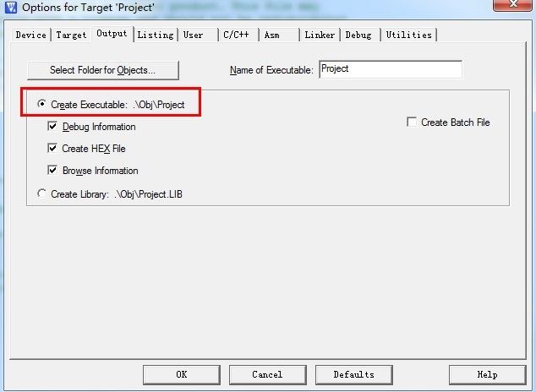Viewport: 536px width, 392px height.
Task: Open the Target tab
Action: point(72,35)
